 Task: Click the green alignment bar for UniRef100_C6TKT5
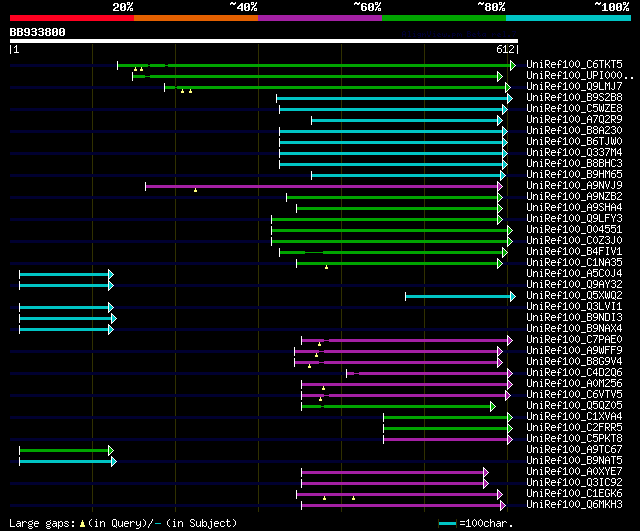314,65
